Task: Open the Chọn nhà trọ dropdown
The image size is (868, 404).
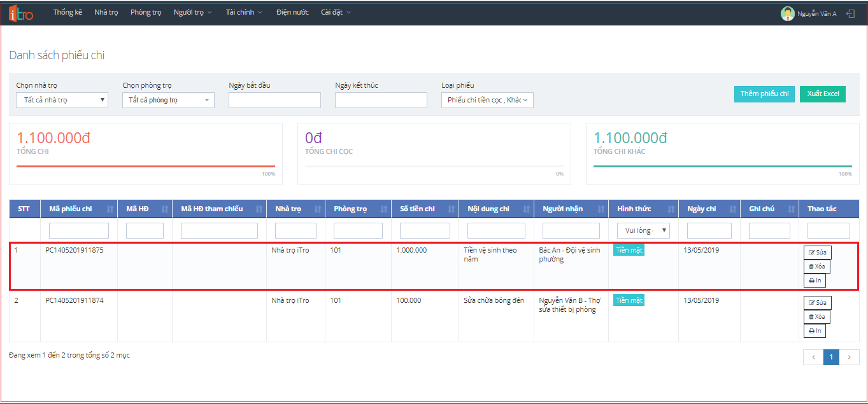Action: pyautogui.click(x=62, y=100)
